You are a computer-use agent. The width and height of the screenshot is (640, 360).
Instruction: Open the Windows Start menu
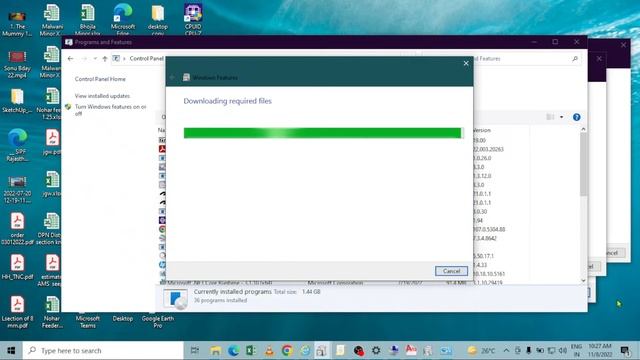coord(11,351)
